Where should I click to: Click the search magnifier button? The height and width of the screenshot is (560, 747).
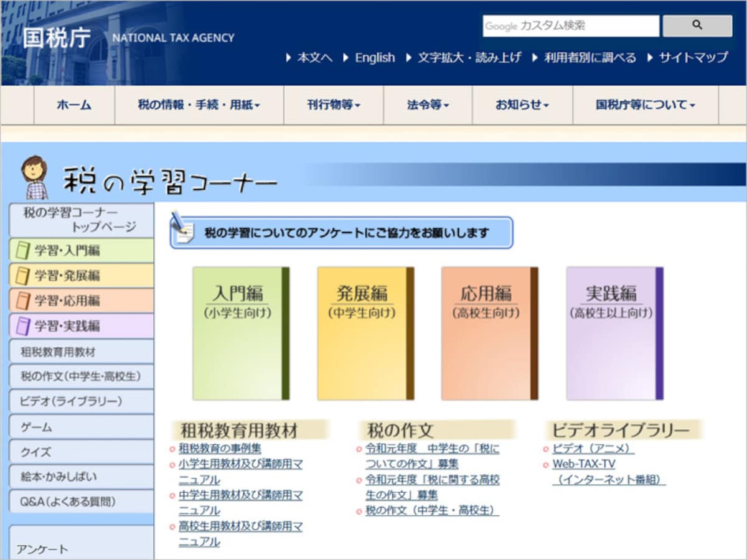pos(697,26)
